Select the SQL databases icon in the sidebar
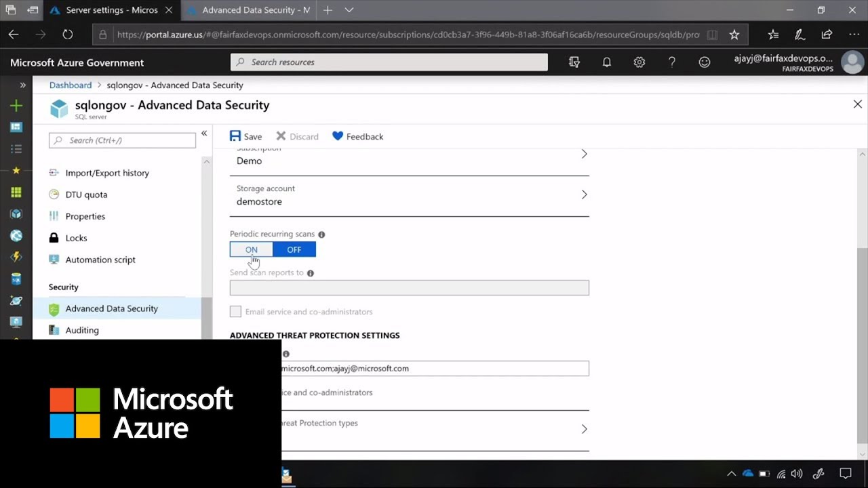This screenshot has height=488, width=868. tap(16, 279)
